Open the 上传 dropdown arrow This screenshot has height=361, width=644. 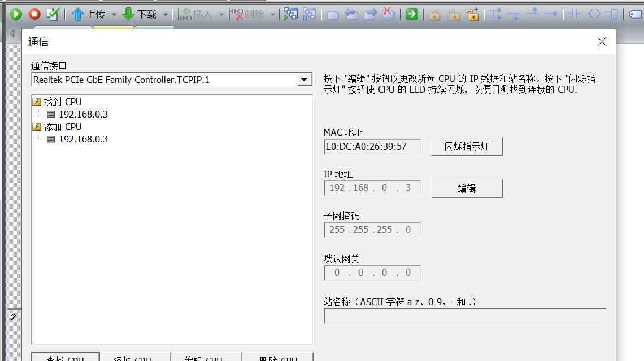(x=115, y=14)
